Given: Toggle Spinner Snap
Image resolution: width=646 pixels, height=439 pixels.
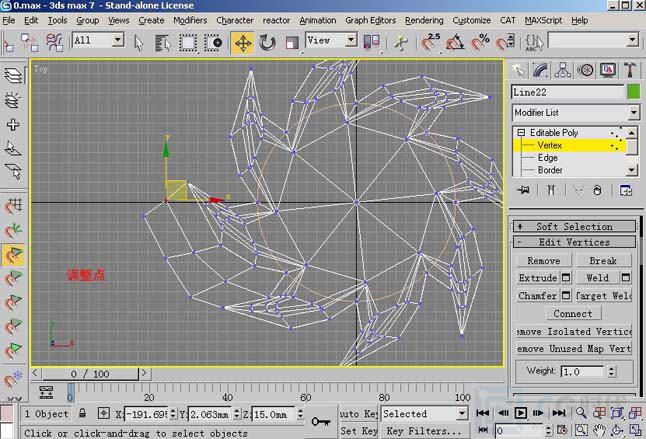Looking at the screenshot, I should (x=505, y=43).
